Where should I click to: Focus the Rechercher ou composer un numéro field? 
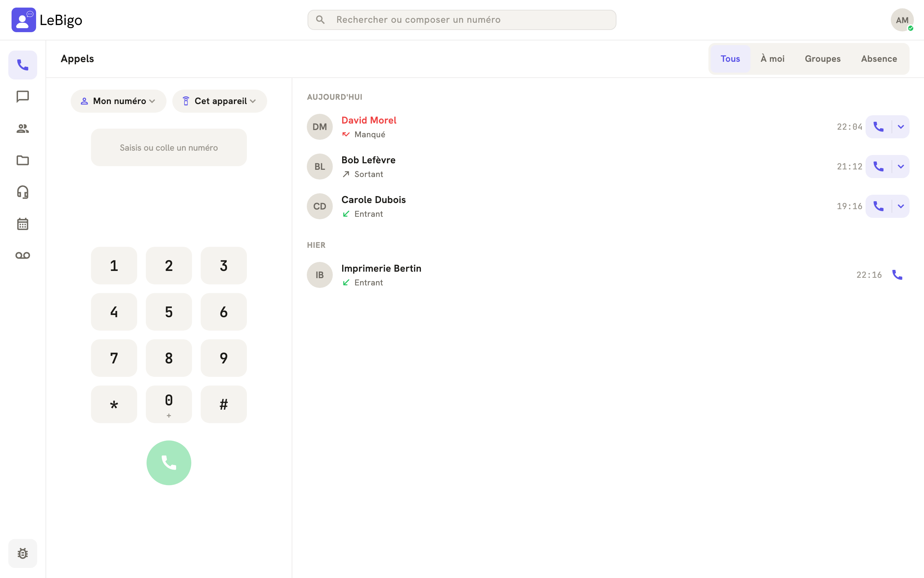tap(462, 20)
